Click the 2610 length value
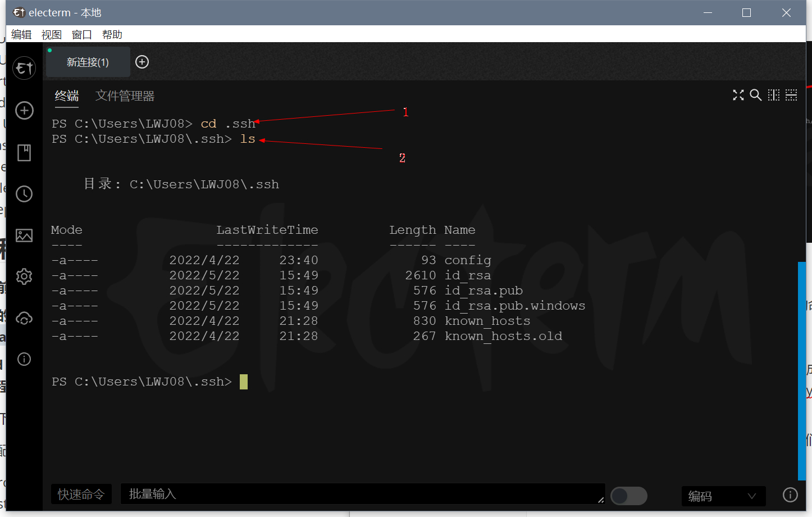This screenshot has height=517, width=812. 421,275
